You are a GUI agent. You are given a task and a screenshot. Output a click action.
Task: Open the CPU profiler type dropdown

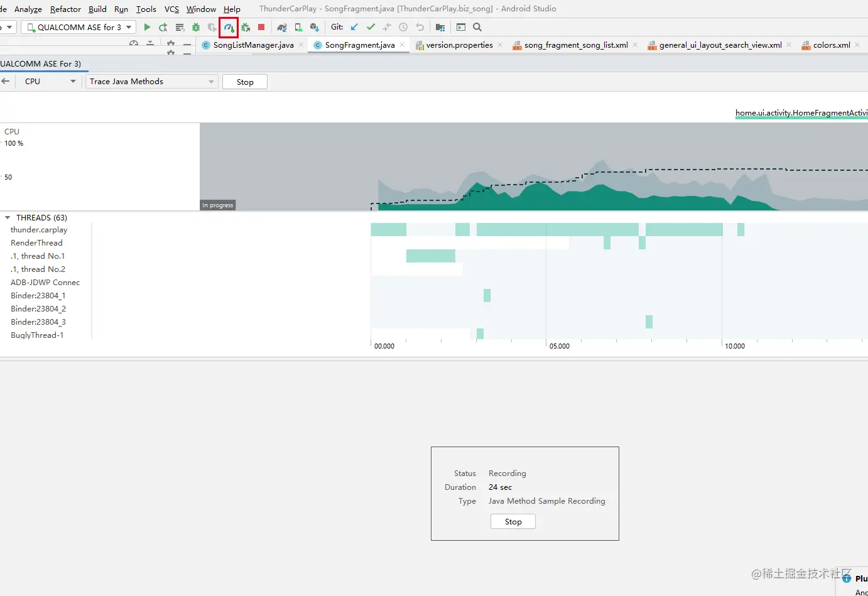pos(50,82)
